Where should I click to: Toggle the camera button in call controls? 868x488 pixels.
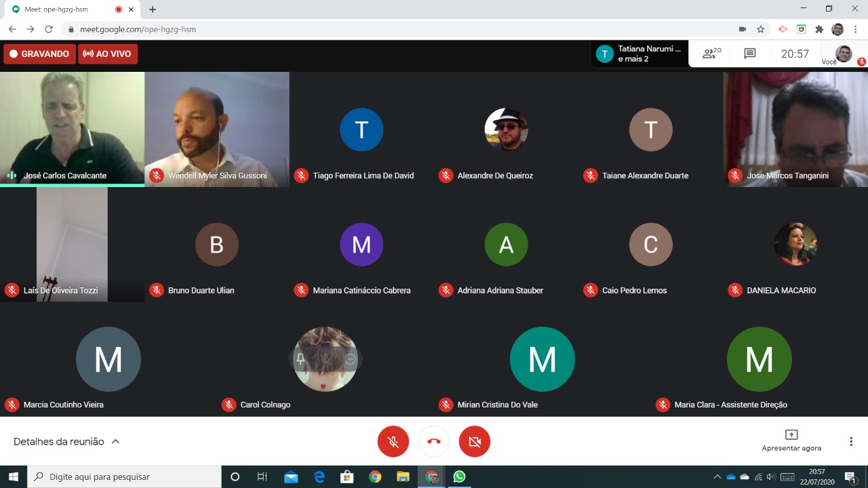[475, 442]
